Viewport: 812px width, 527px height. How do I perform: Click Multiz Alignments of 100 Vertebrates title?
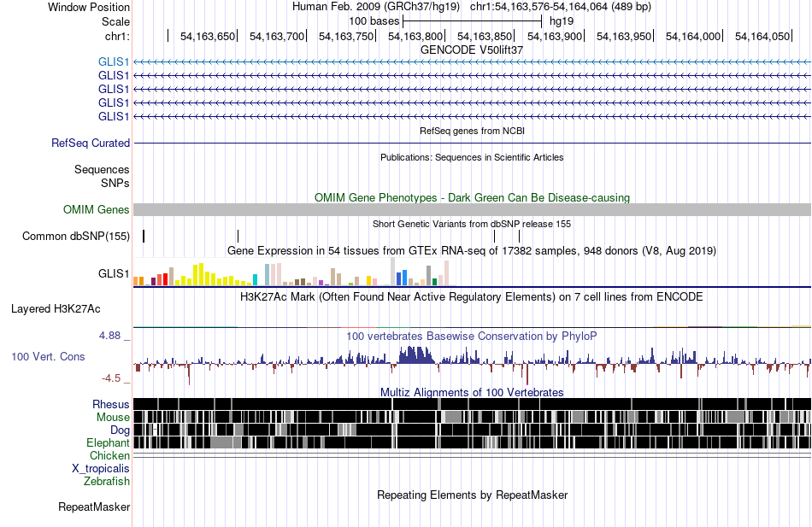(472, 392)
